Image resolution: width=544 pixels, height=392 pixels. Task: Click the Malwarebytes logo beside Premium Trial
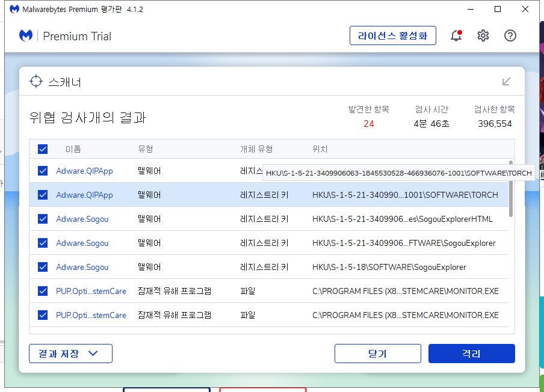tap(26, 35)
